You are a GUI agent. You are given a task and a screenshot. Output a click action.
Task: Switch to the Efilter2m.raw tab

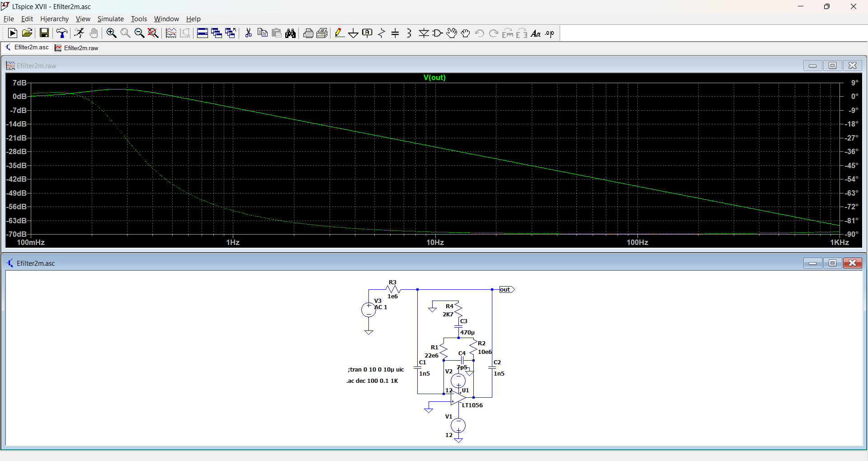[76, 48]
